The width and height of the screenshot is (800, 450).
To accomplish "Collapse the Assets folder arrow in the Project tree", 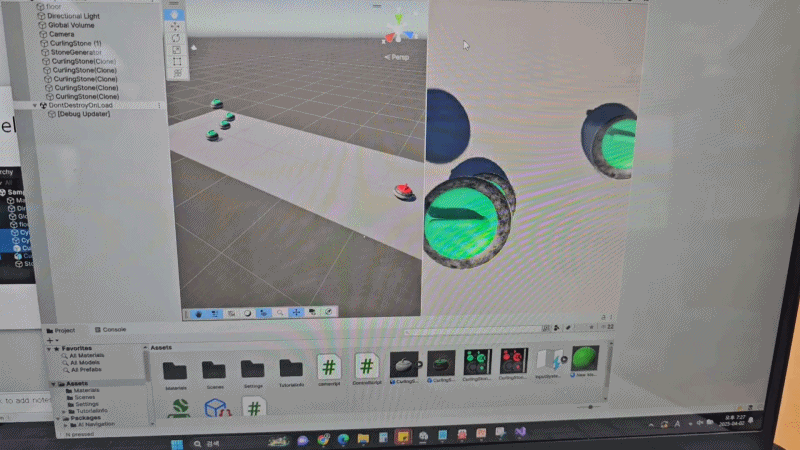I will [x=54, y=384].
